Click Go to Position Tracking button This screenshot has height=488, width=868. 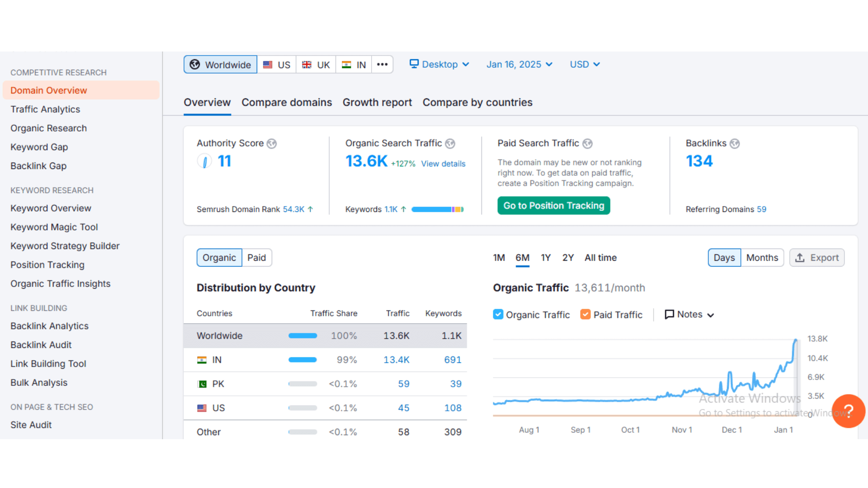(x=553, y=206)
